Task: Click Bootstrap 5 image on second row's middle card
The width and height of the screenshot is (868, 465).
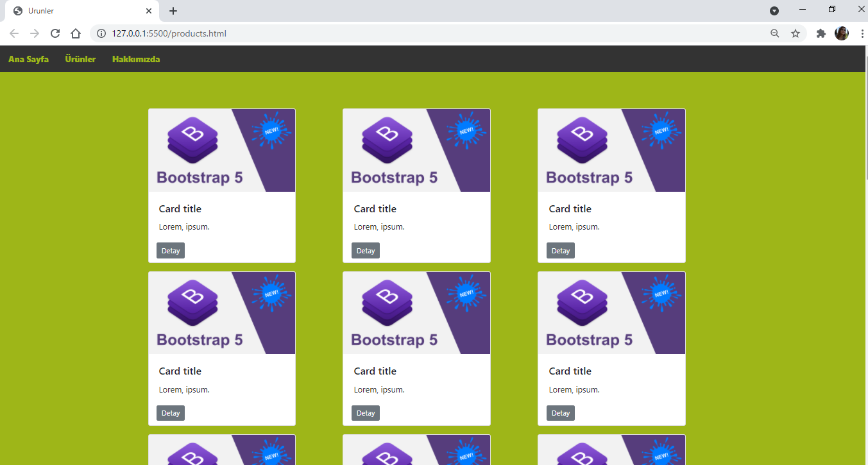Action: point(417,313)
